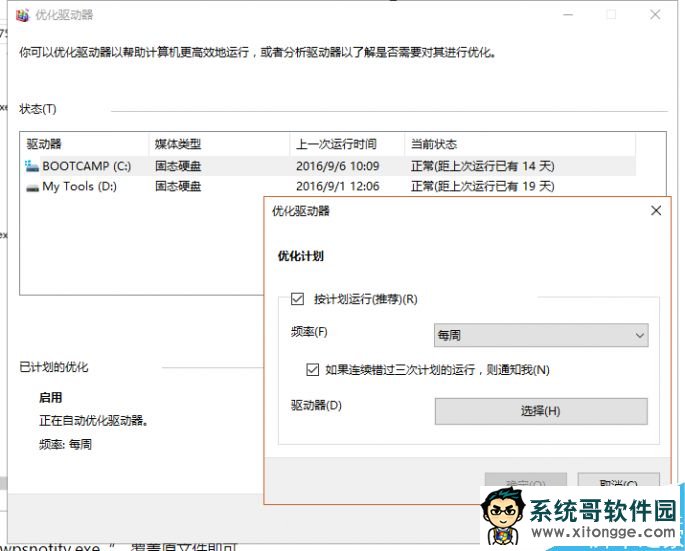Select the 2016/9/1 12:06 run time cell
The image size is (685, 551).
tap(337, 187)
